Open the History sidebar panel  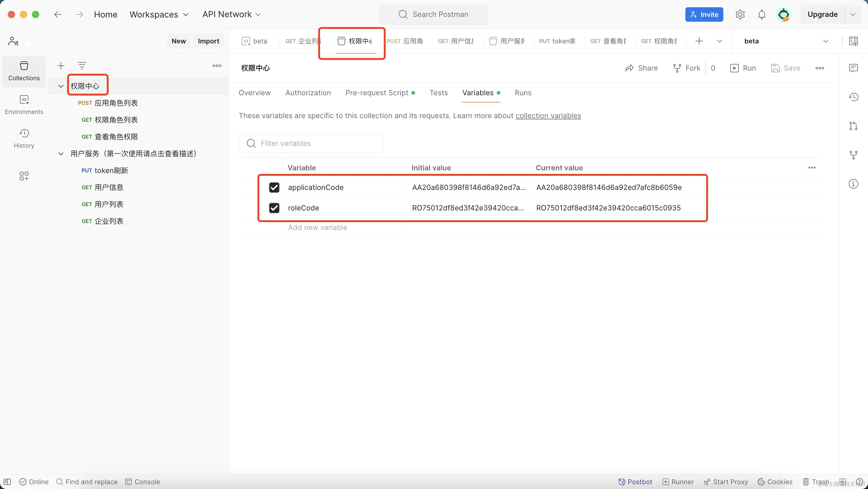pos(24,138)
